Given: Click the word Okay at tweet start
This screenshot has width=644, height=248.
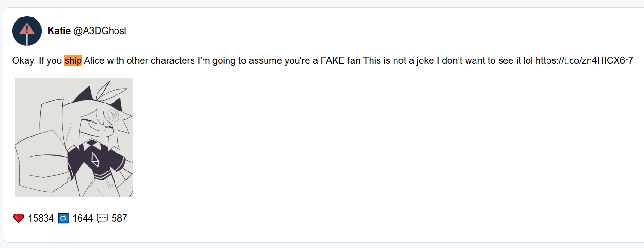Looking at the screenshot, I should click(x=23, y=61).
